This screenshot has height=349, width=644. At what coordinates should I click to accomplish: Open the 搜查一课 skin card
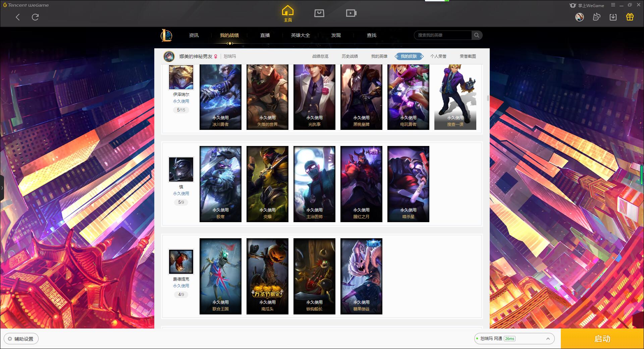pos(455,97)
